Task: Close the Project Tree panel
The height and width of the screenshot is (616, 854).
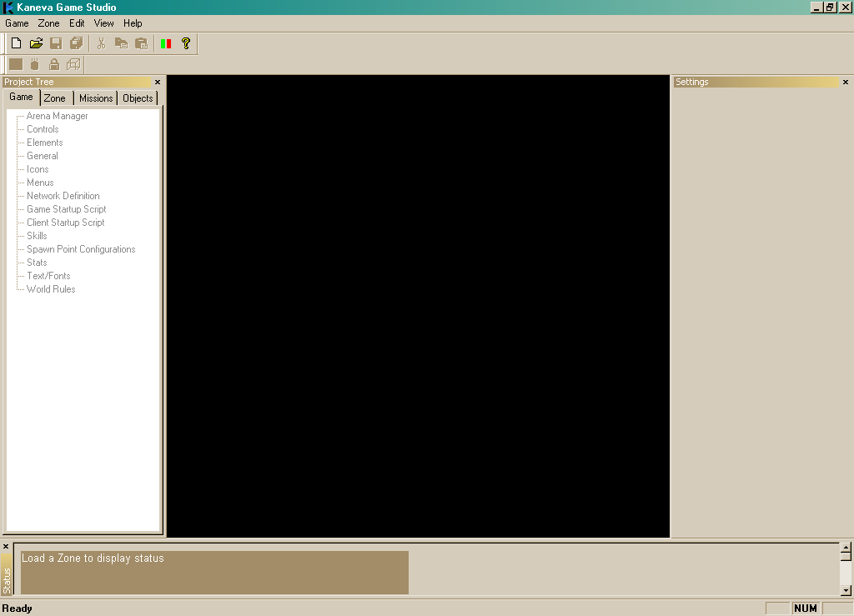Action: [x=158, y=83]
